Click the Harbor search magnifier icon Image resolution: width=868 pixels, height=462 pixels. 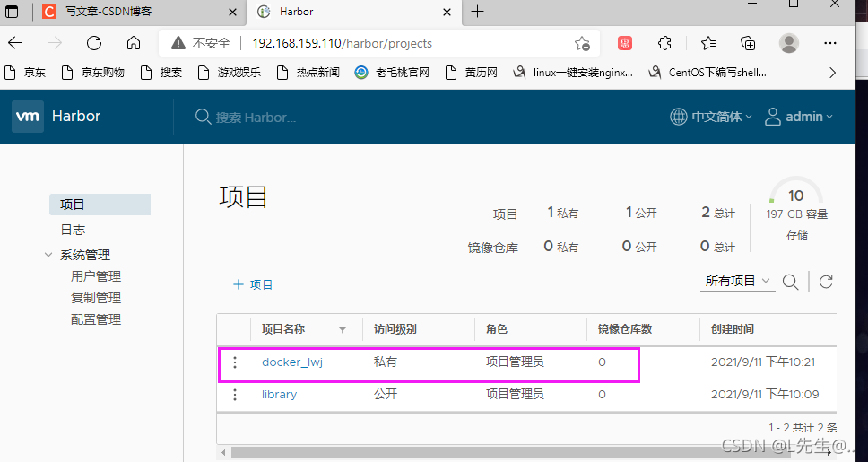203,117
